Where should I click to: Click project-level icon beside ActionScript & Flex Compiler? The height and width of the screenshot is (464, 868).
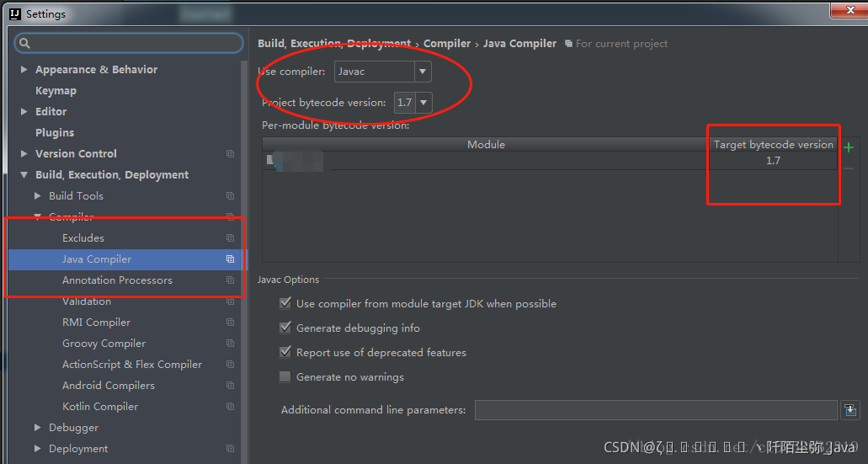[x=231, y=365]
